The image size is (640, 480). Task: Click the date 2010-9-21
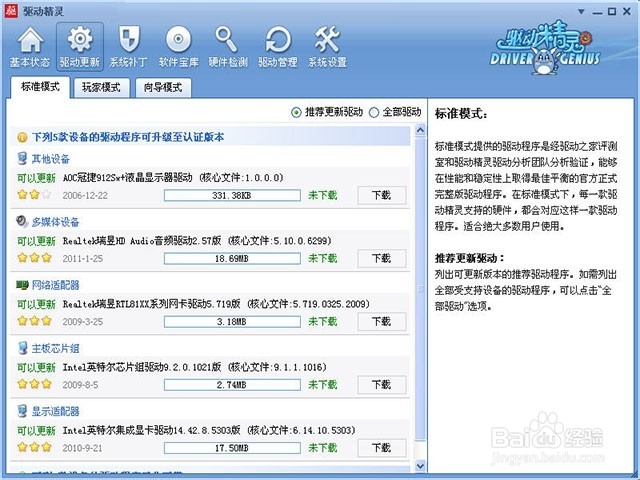coord(82,448)
